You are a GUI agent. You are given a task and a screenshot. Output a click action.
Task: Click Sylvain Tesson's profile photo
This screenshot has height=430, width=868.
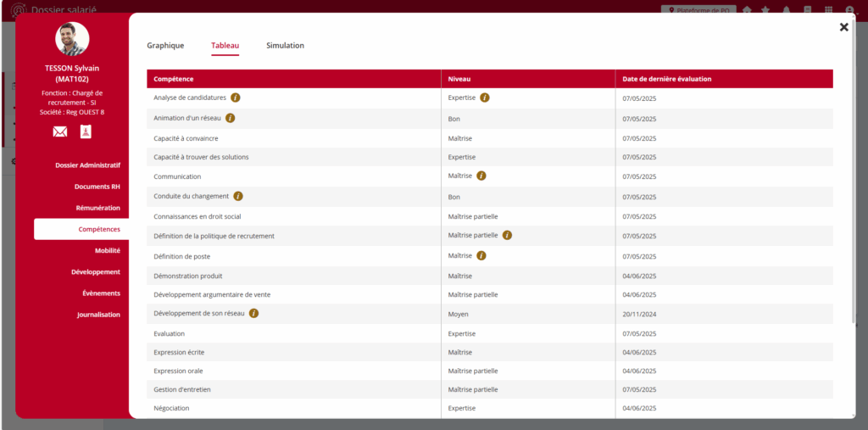pyautogui.click(x=72, y=39)
